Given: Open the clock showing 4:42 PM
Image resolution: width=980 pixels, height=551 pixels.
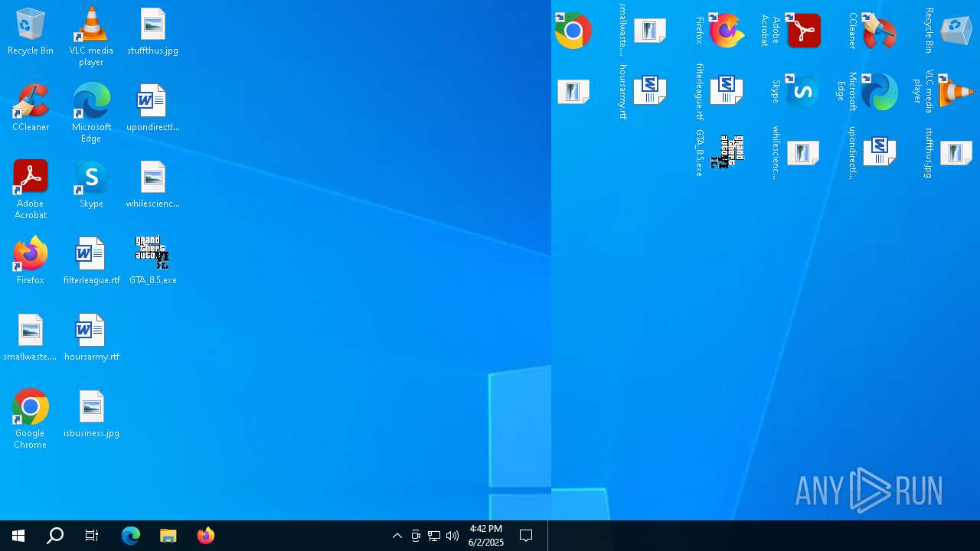Looking at the screenshot, I should 486,536.
